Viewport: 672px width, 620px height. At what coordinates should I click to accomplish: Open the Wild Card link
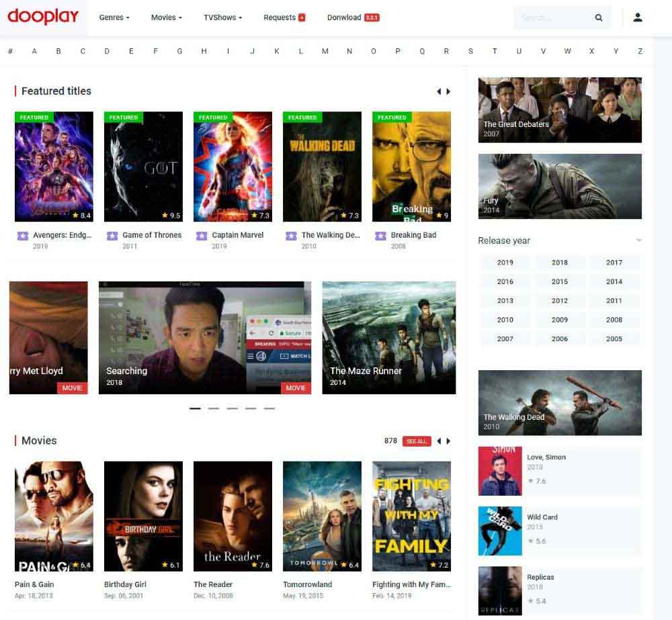(x=542, y=517)
